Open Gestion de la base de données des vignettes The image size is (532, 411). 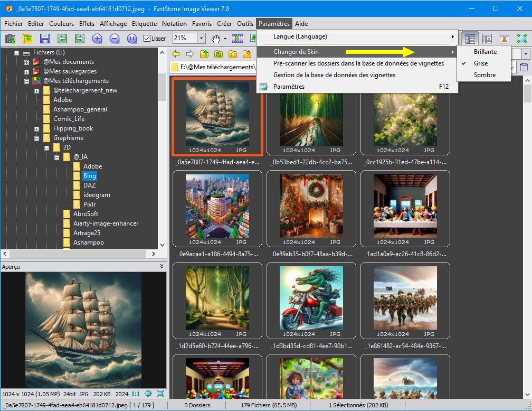click(357, 75)
